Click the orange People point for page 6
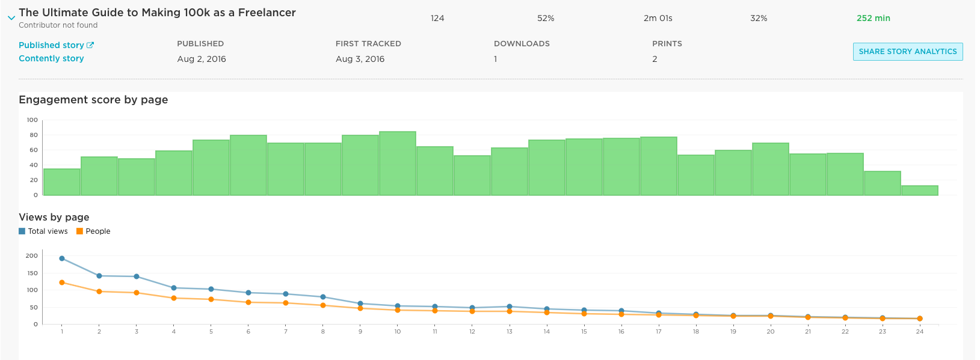 (x=248, y=302)
